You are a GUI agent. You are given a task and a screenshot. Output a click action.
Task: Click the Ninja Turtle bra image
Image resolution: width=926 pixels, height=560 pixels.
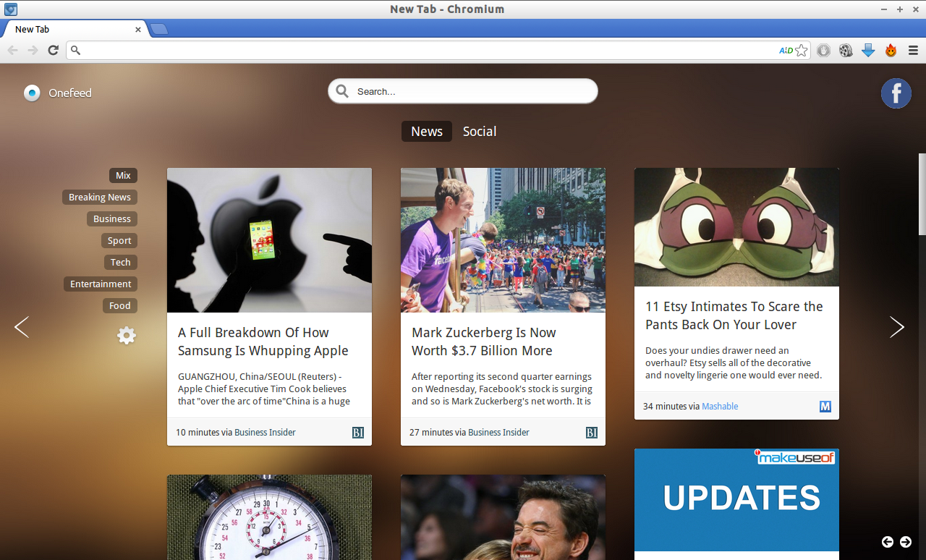[736, 227]
